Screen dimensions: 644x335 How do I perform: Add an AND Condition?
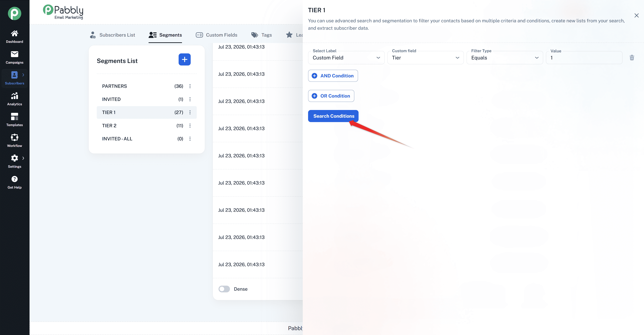(333, 76)
